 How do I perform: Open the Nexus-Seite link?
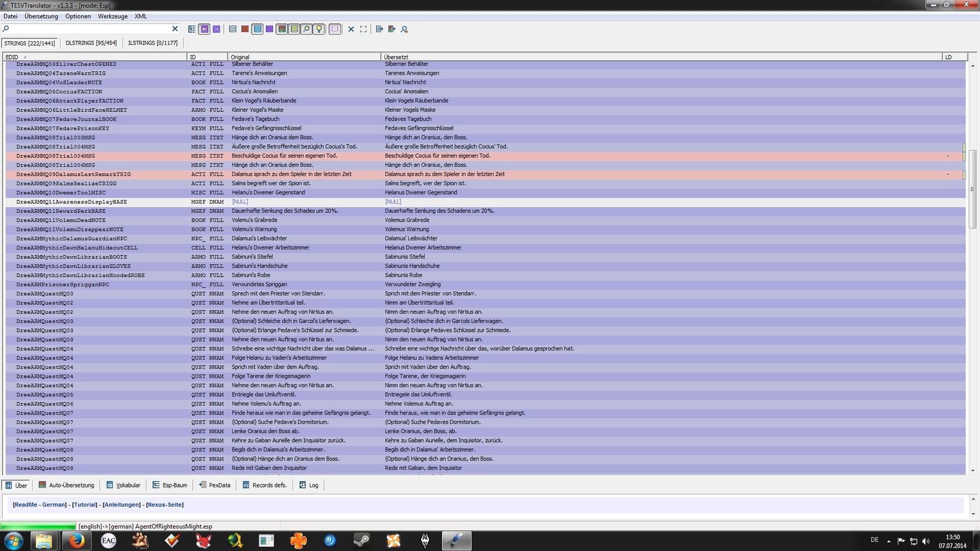click(x=164, y=505)
